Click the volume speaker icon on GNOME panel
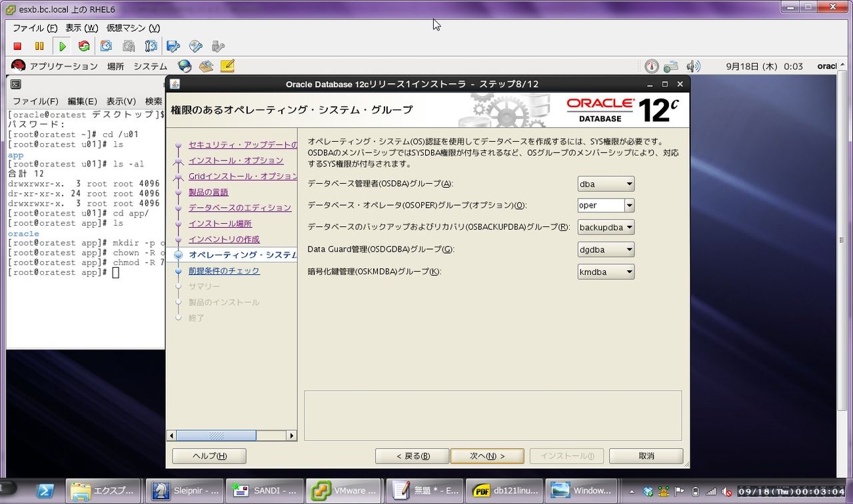The image size is (853, 504). point(694,66)
